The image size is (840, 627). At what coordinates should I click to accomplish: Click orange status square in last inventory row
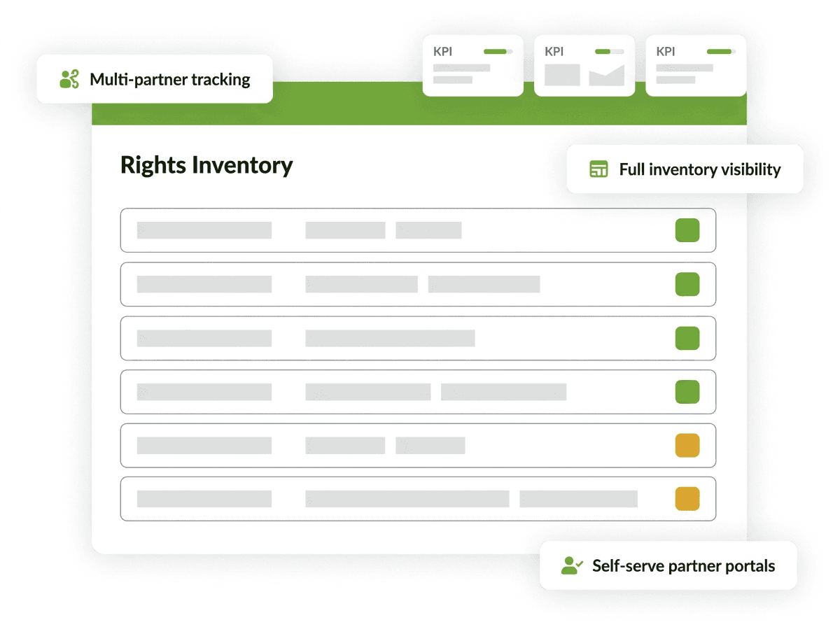(x=687, y=499)
